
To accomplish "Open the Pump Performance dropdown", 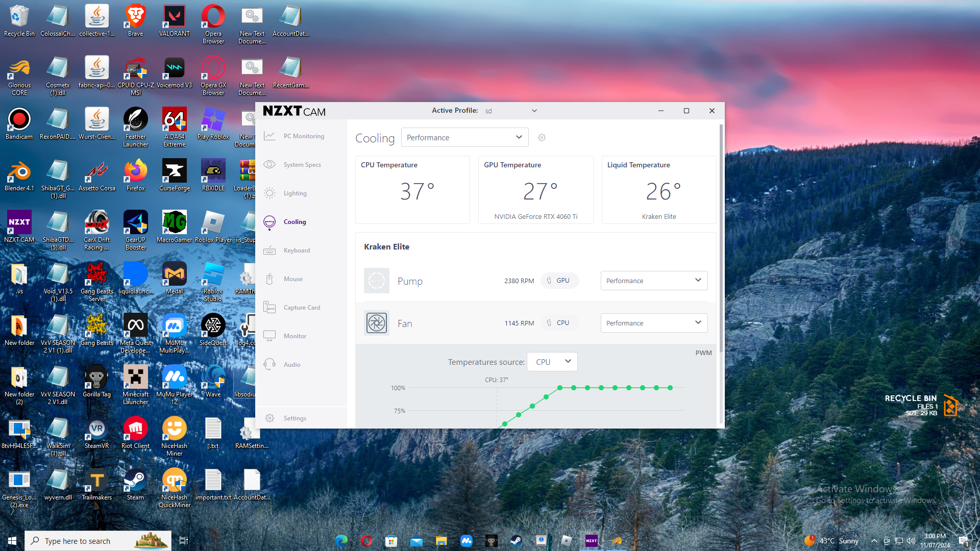I will coord(654,281).
